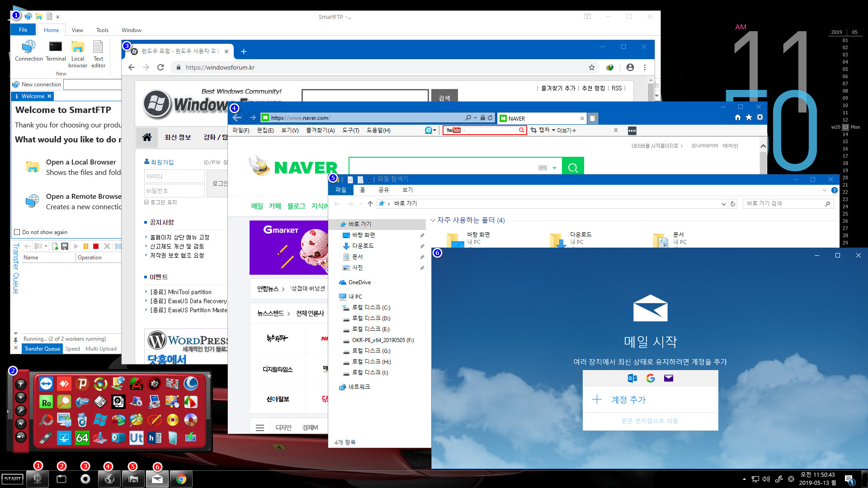The image size is (868, 488).
Task: Select 로컬 디스크 (C:) in Explorer tree
Action: [x=371, y=308]
